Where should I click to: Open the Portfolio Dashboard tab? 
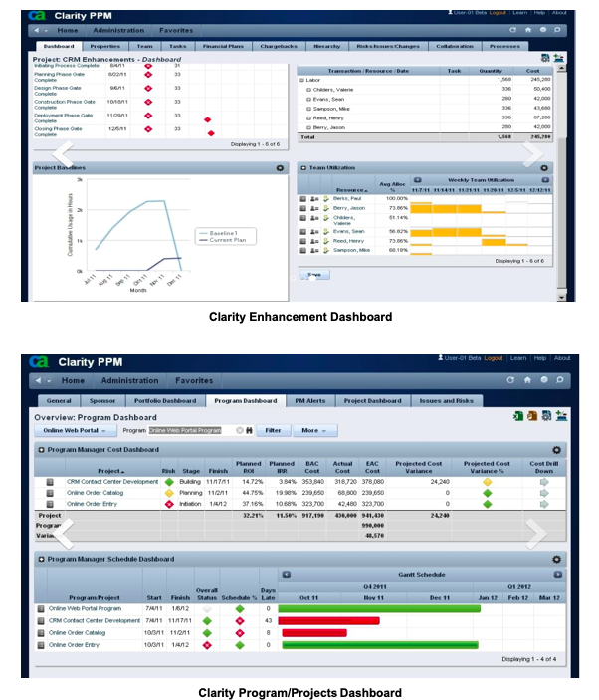pos(165,401)
